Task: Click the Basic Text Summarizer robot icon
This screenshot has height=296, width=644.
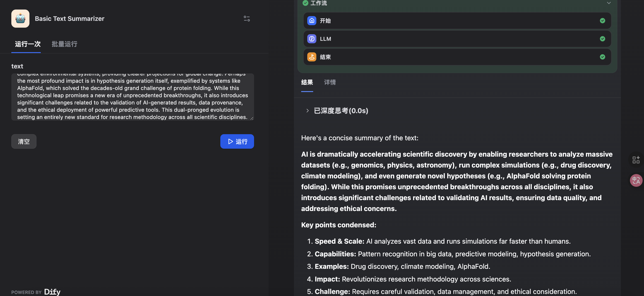Action: click(x=20, y=19)
